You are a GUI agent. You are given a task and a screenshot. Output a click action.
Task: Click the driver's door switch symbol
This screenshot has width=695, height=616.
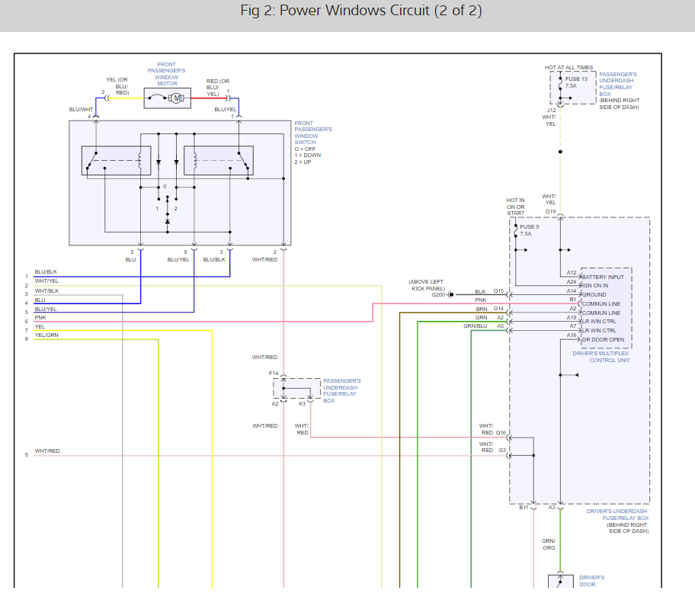tap(561, 582)
